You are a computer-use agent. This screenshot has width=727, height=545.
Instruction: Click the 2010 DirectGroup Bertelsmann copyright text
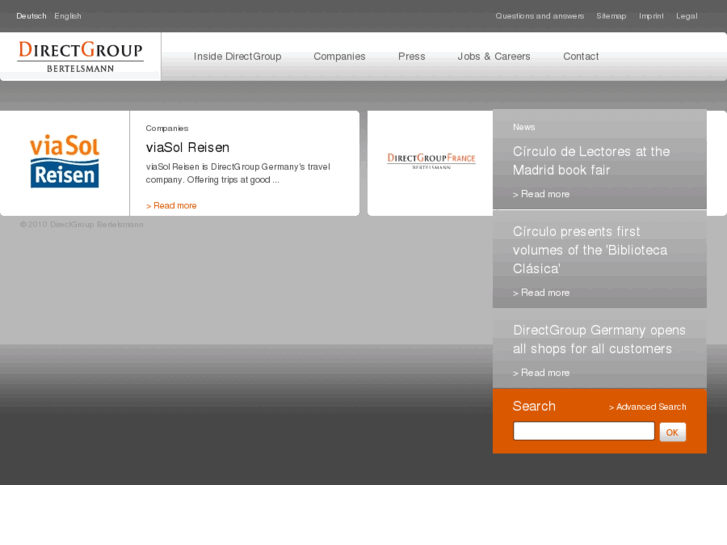click(x=82, y=224)
